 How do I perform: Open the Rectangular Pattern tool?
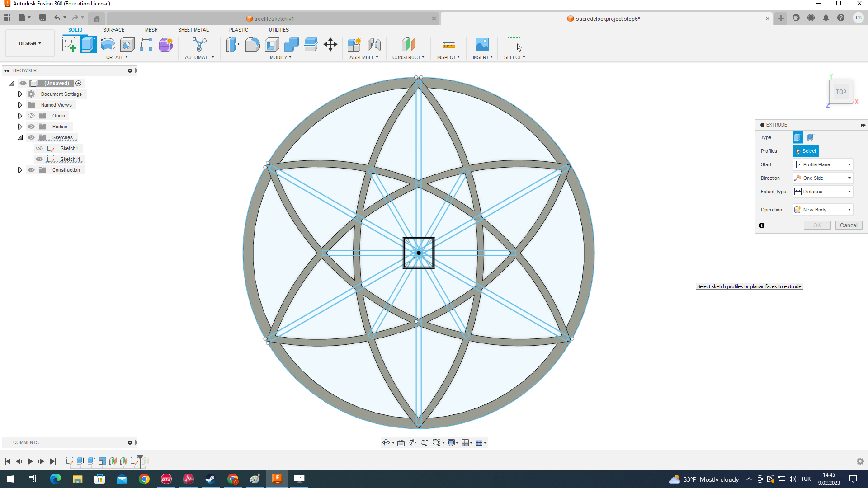click(146, 44)
